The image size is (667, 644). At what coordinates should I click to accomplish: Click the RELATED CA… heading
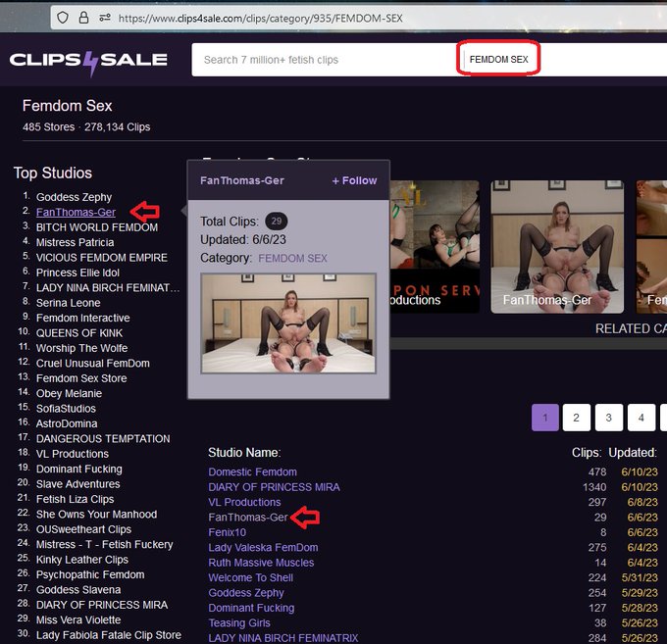point(631,328)
